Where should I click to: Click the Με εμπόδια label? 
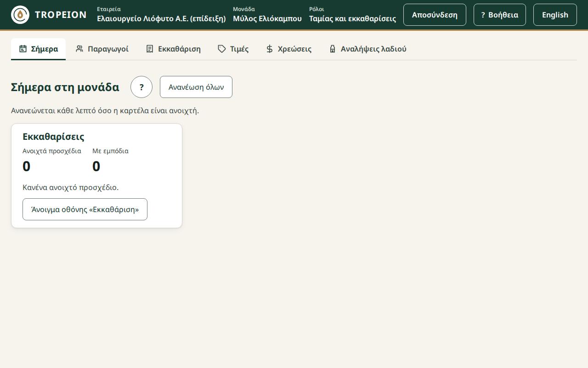110,151
